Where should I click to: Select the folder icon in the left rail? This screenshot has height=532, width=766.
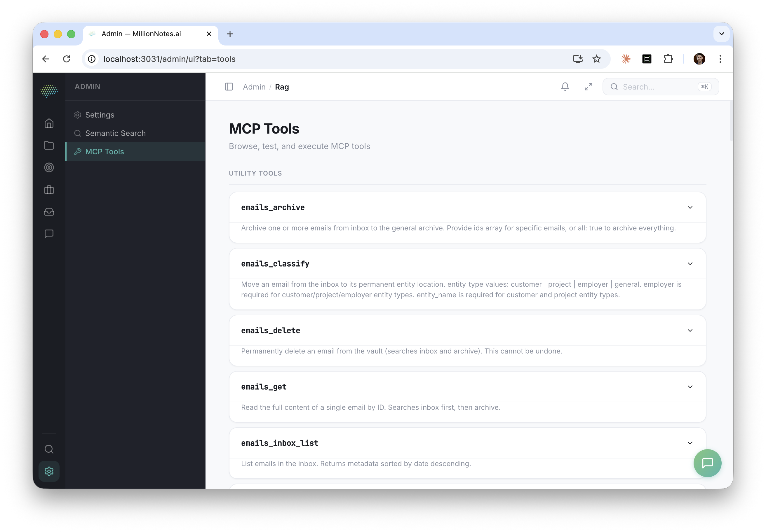[x=49, y=145]
